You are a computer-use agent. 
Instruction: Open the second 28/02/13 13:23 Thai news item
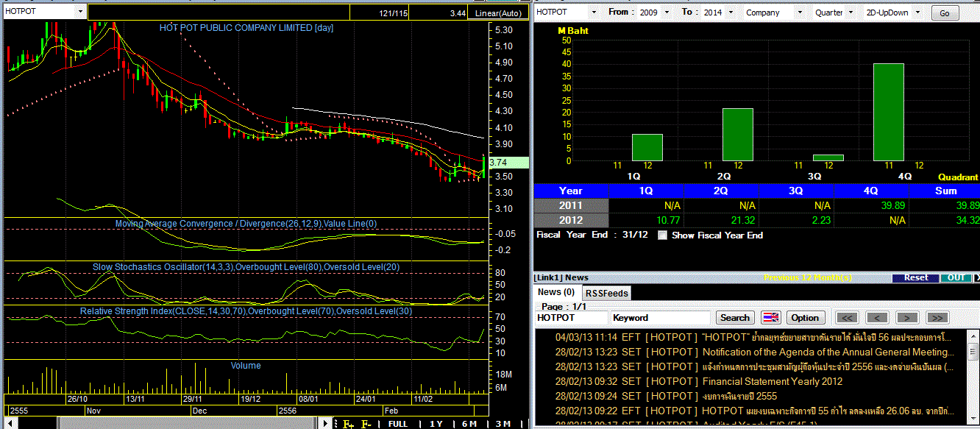point(754,366)
